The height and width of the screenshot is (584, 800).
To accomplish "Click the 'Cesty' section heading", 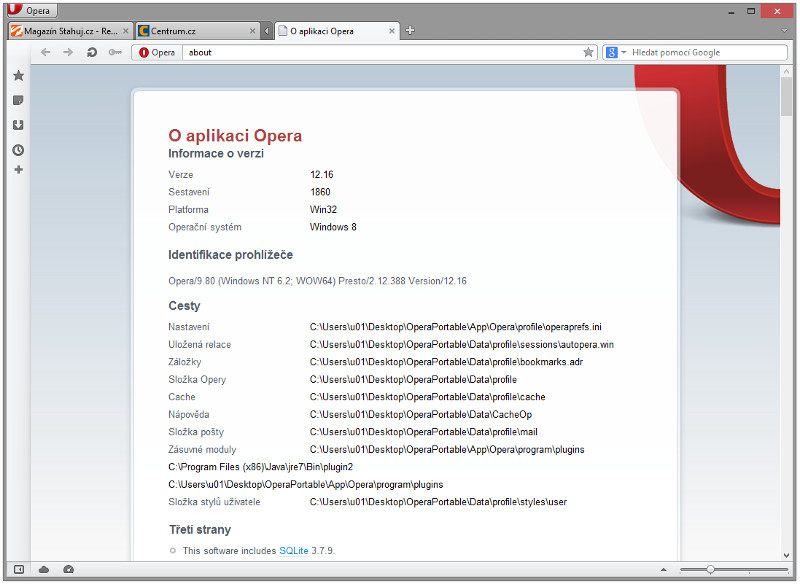I will pos(184,306).
